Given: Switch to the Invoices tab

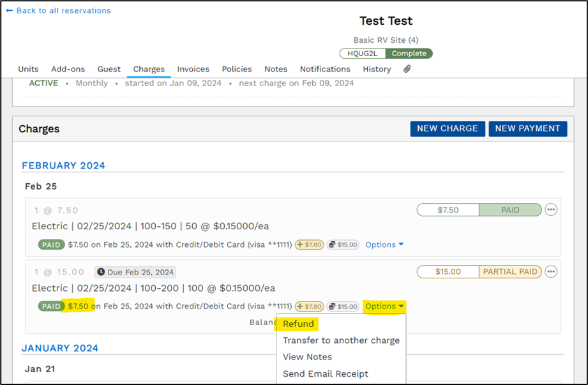Looking at the screenshot, I should tap(193, 69).
